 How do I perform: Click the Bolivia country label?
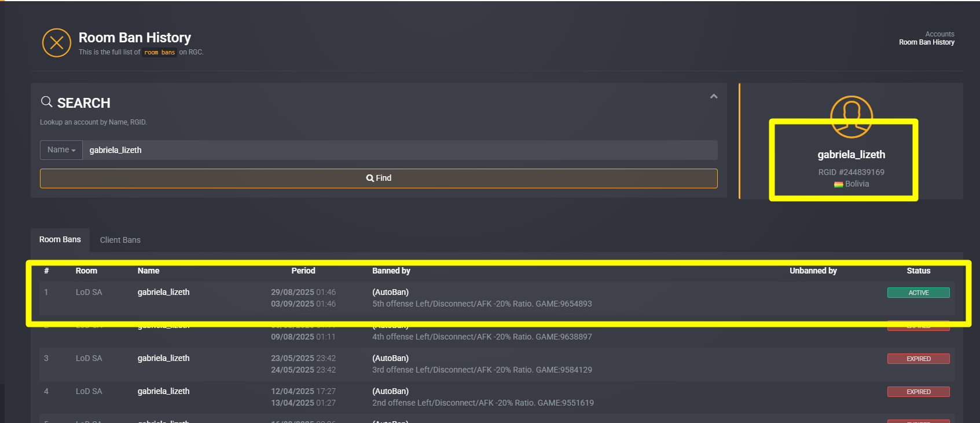coord(857,184)
